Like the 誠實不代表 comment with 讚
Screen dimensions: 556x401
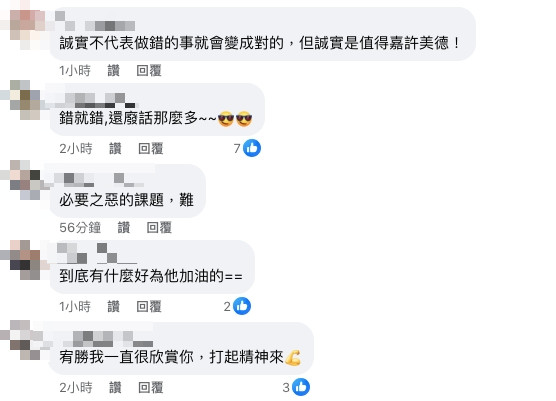pyautogui.click(x=113, y=70)
